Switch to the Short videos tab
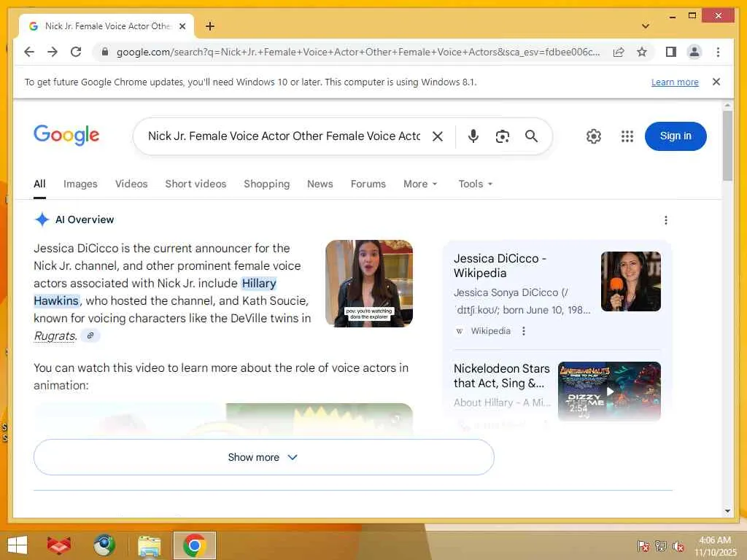747x560 pixels. (196, 184)
